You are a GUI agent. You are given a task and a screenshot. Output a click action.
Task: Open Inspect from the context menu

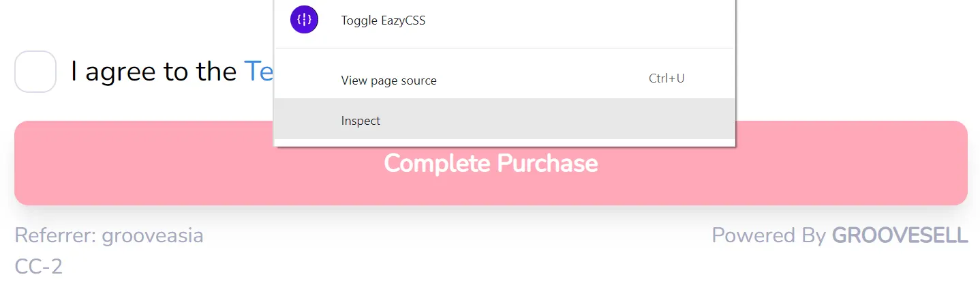coord(504,121)
